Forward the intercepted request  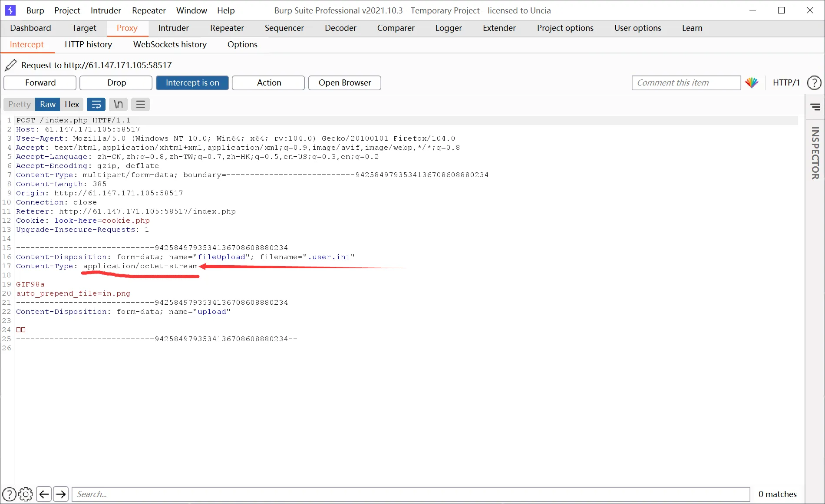pos(40,83)
